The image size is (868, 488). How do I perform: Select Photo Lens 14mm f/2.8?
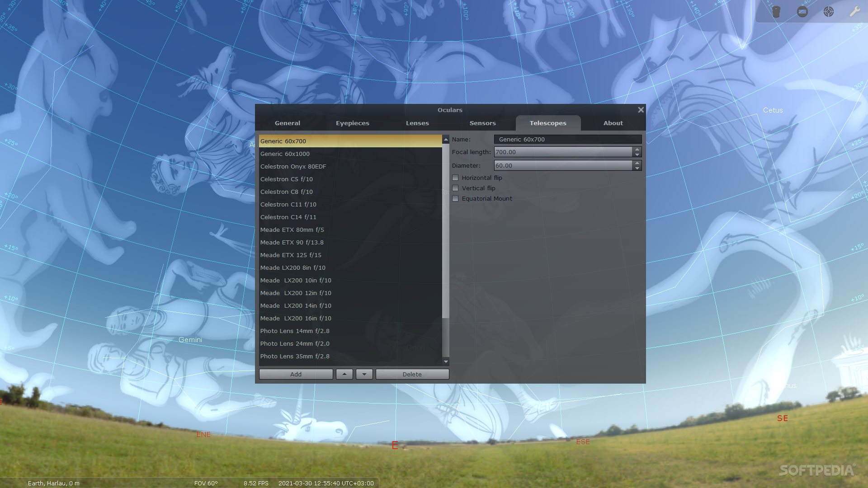coord(350,331)
